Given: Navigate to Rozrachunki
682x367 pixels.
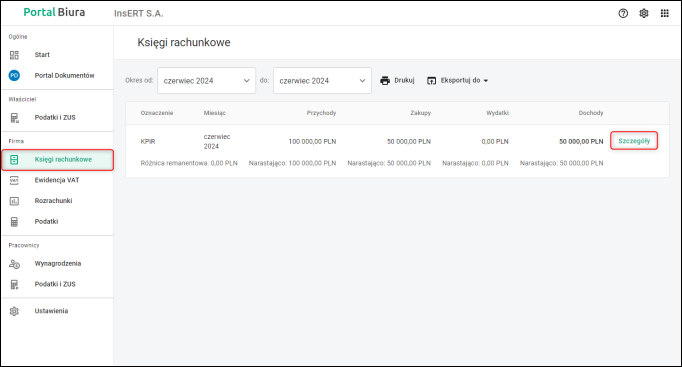Looking at the screenshot, I should pyautogui.click(x=53, y=201).
